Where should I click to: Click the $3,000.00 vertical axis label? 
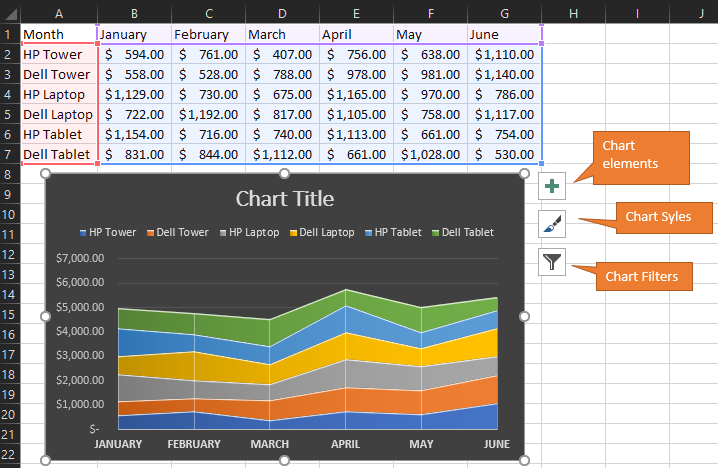(80, 355)
